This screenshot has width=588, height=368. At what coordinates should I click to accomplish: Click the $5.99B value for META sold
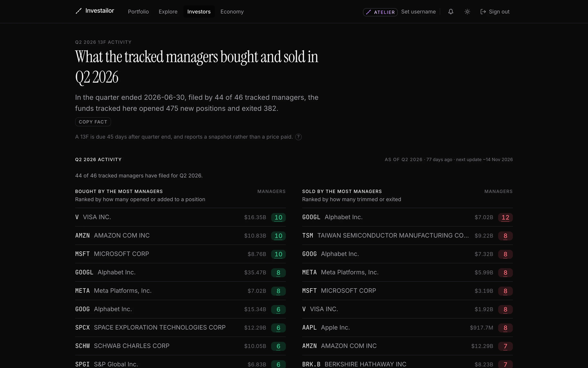[x=484, y=273]
